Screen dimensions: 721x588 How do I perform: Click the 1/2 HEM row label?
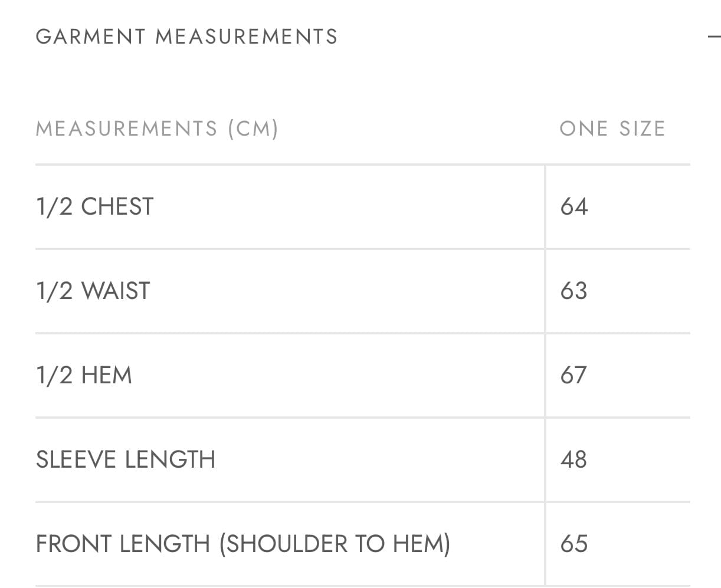84,375
